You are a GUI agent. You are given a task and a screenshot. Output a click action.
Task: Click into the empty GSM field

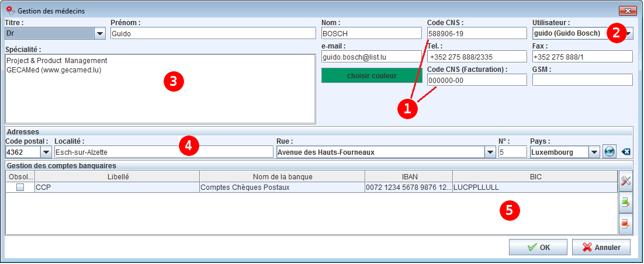(x=582, y=80)
